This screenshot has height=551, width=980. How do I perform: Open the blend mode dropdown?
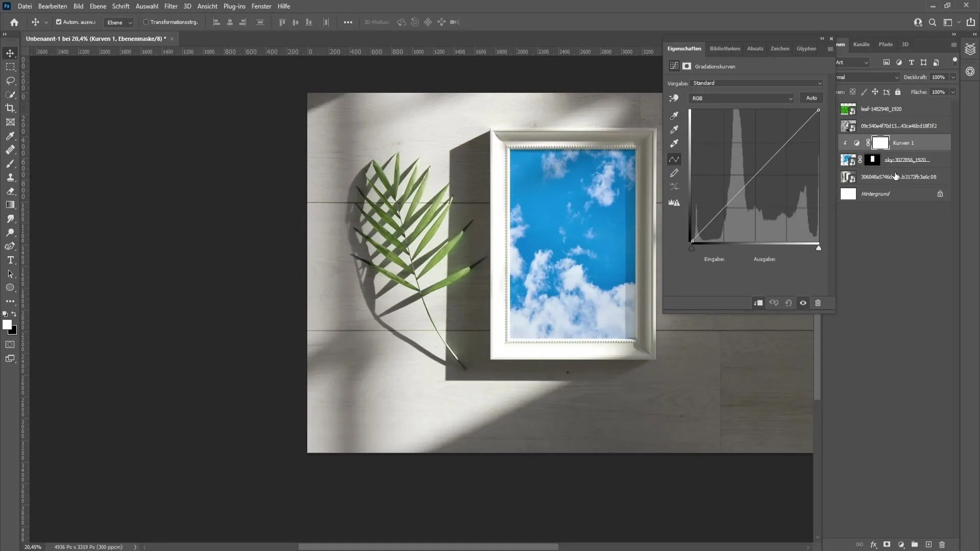coord(868,77)
